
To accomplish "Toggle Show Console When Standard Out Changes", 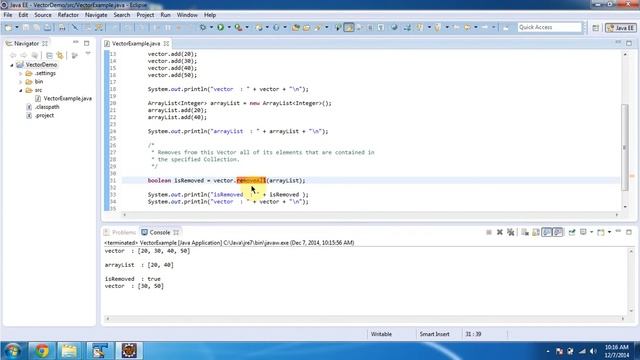I will click(x=547, y=232).
